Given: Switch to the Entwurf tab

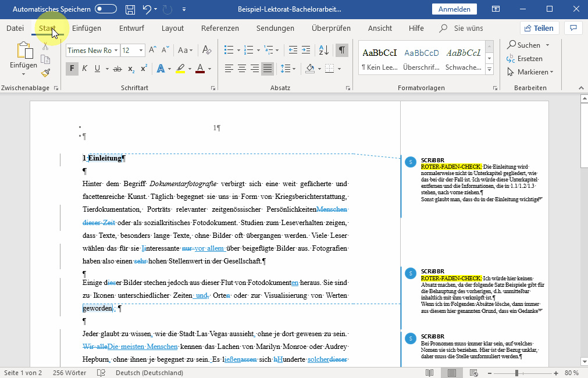Looking at the screenshot, I should (x=131, y=28).
